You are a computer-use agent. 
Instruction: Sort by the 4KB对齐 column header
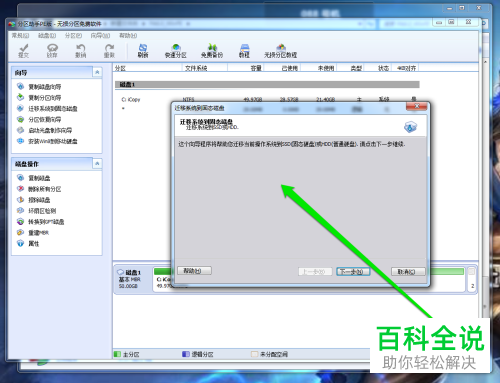(x=405, y=68)
